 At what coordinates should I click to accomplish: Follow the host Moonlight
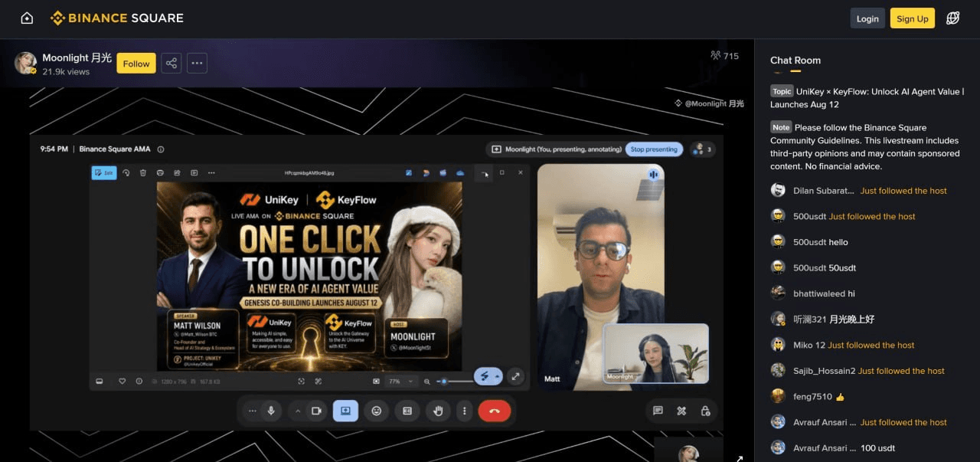tap(136, 64)
